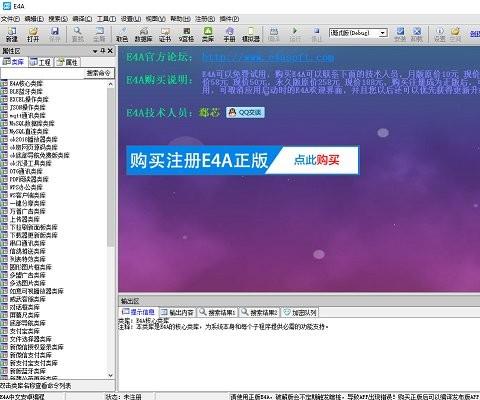
Task: Open the 9宫格 nine-grid tool
Action: click(186, 34)
